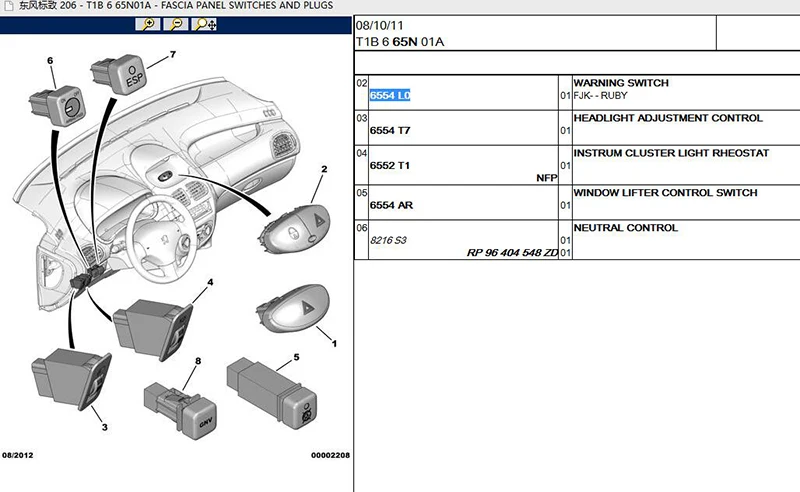Click row number 03 in parts table
The width and height of the screenshot is (800, 492).
362,118
